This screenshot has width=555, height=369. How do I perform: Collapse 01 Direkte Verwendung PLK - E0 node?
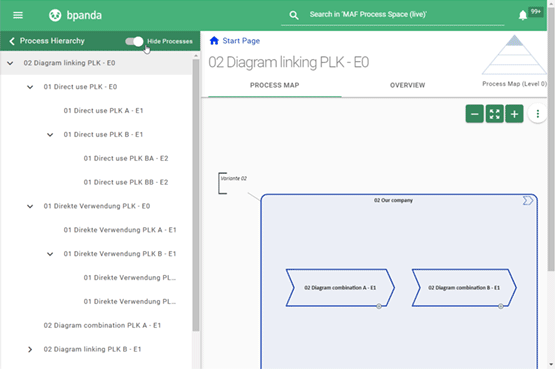(x=30, y=206)
